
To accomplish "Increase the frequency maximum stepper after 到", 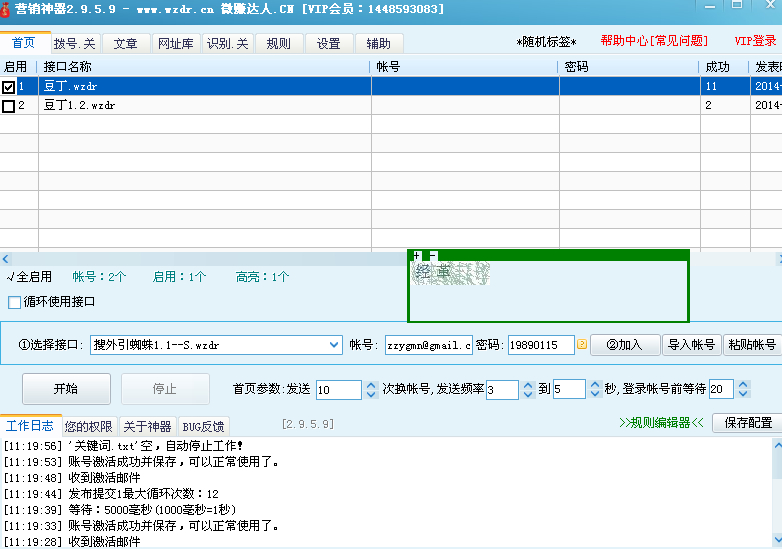I will tap(594, 385).
